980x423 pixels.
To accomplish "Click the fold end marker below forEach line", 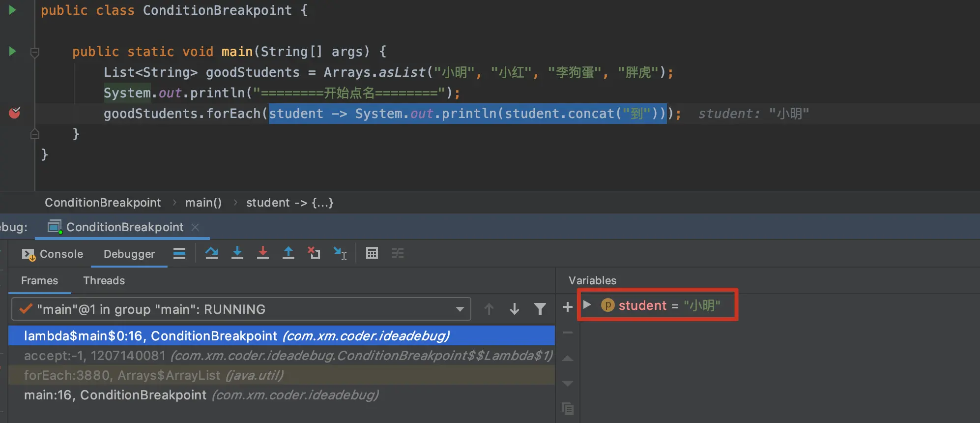I will (35, 134).
